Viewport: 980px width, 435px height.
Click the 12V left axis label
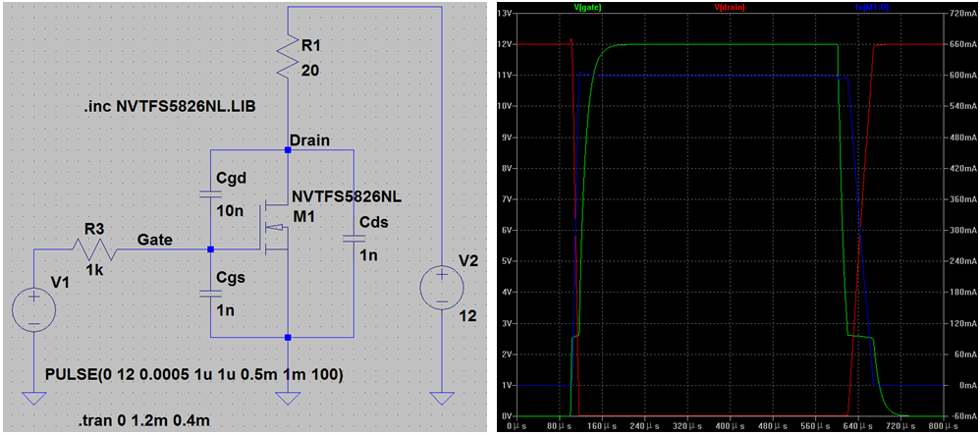pyautogui.click(x=505, y=44)
